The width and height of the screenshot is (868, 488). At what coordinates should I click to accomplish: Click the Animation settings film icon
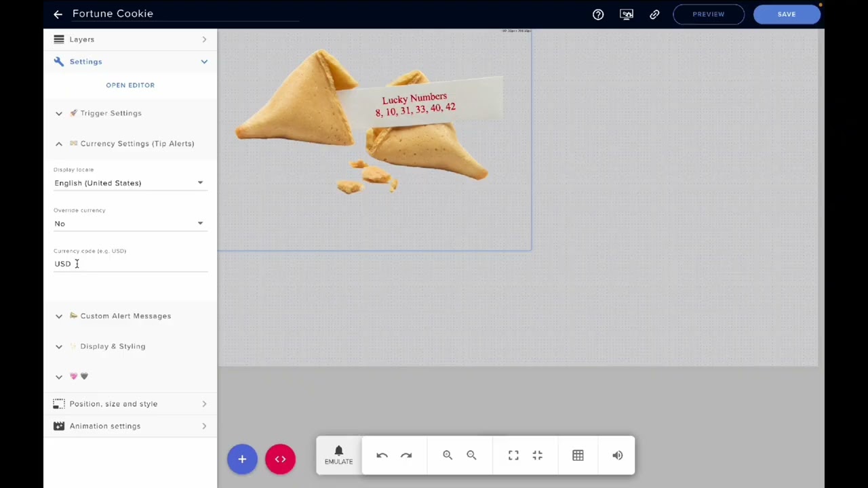(x=59, y=426)
